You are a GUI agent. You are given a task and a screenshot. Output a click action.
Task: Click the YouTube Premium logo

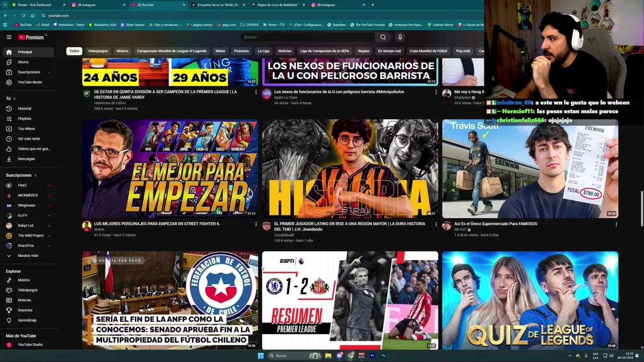[31, 37]
